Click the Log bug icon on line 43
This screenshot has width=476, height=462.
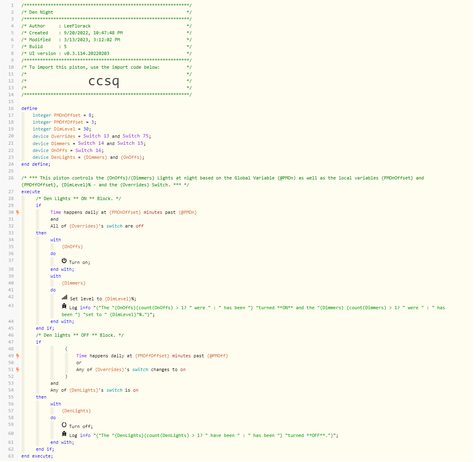click(x=64, y=307)
